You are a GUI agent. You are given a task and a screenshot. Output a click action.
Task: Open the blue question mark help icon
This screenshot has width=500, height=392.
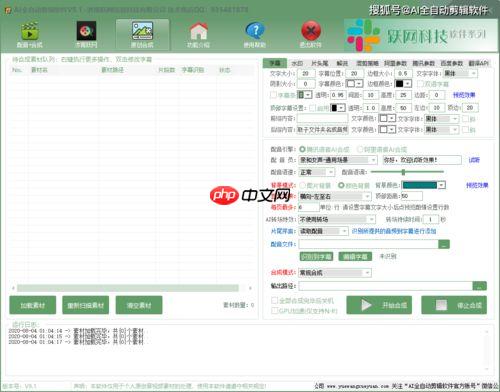255,35
